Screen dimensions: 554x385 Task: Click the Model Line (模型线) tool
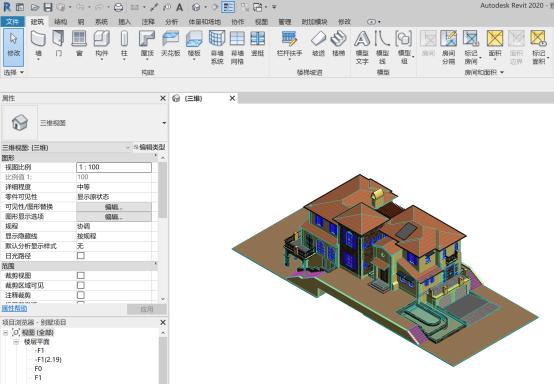tap(382, 47)
